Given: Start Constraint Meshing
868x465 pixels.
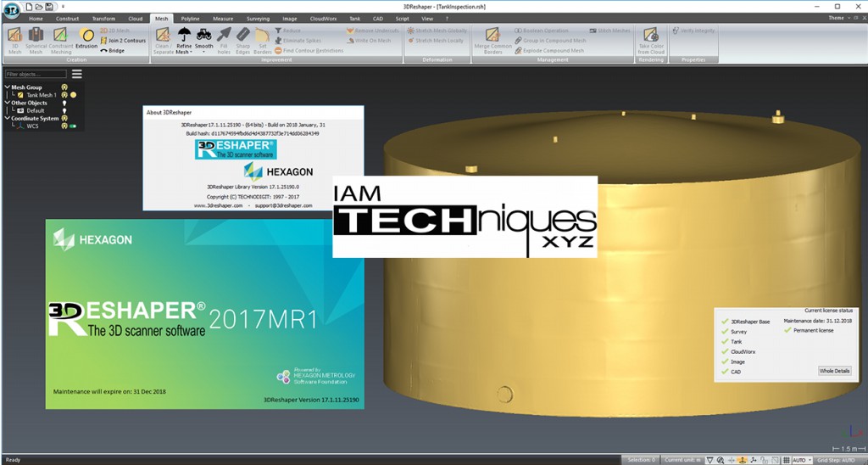Looking at the screenshot, I should [x=60, y=41].
